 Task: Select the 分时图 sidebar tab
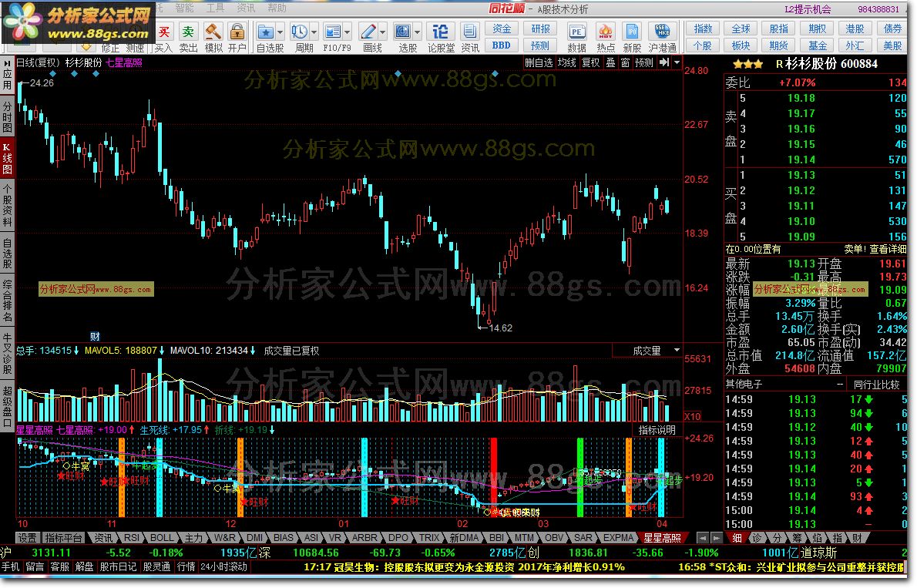[x=7, y=116]
